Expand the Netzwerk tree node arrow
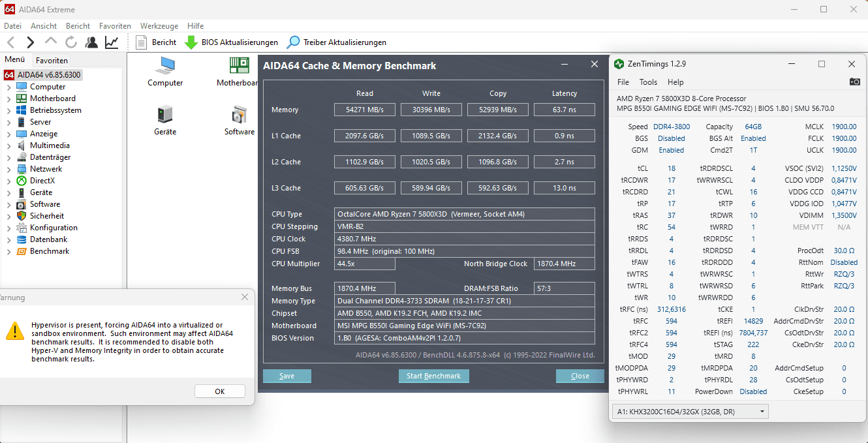Screen dimensions: 868x443 [8, 169]
